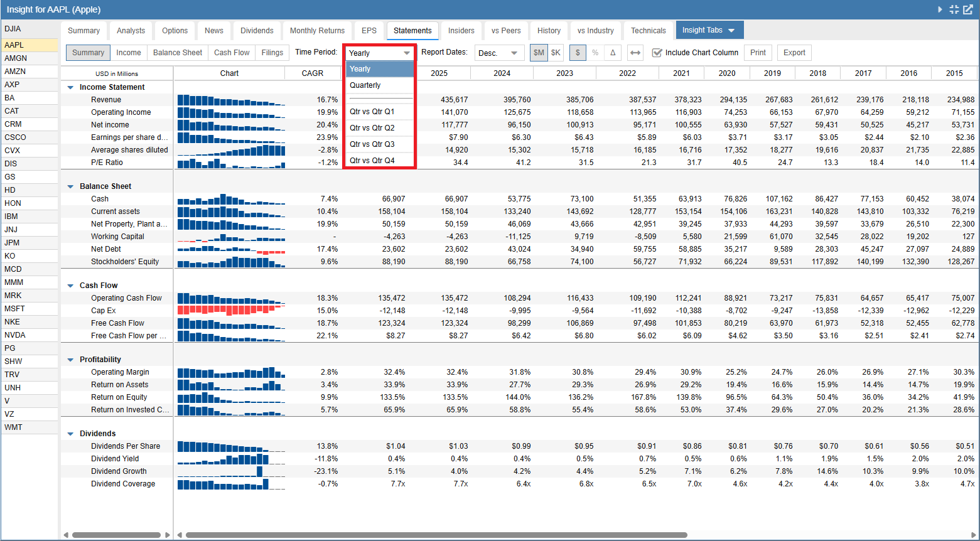Screen dimensions: 980x541
Task: Select AMZN in the ticker list
Action: [30, 72]
